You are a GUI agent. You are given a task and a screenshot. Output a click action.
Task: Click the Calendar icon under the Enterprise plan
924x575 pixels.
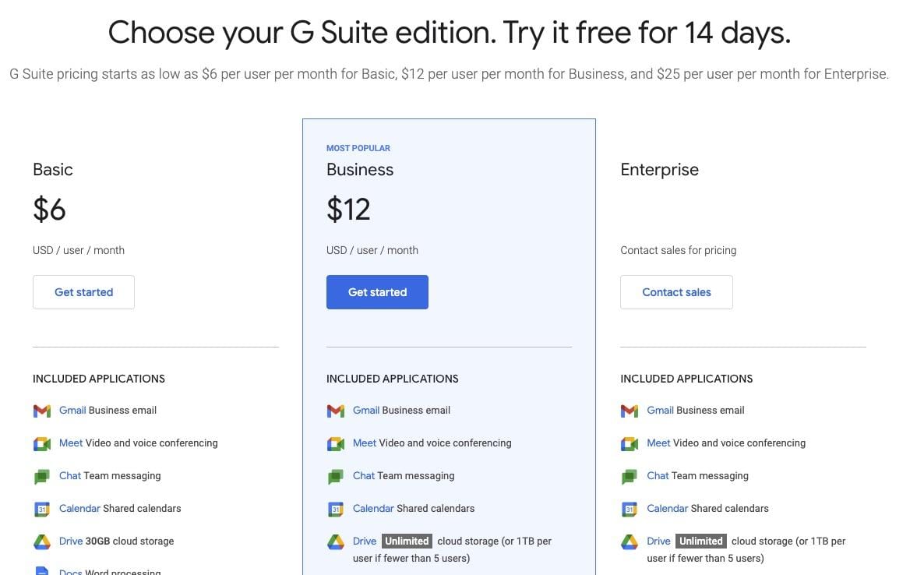pos(630,508)
